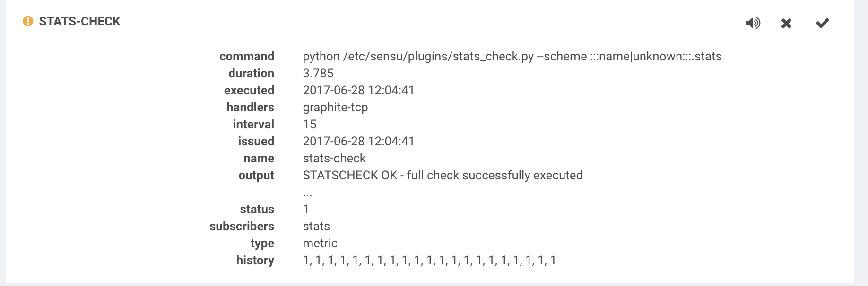The height and width of the screenshot is (286, 868).
Task: Open the graphite-tcp handler entry
Action: (336, 107)
